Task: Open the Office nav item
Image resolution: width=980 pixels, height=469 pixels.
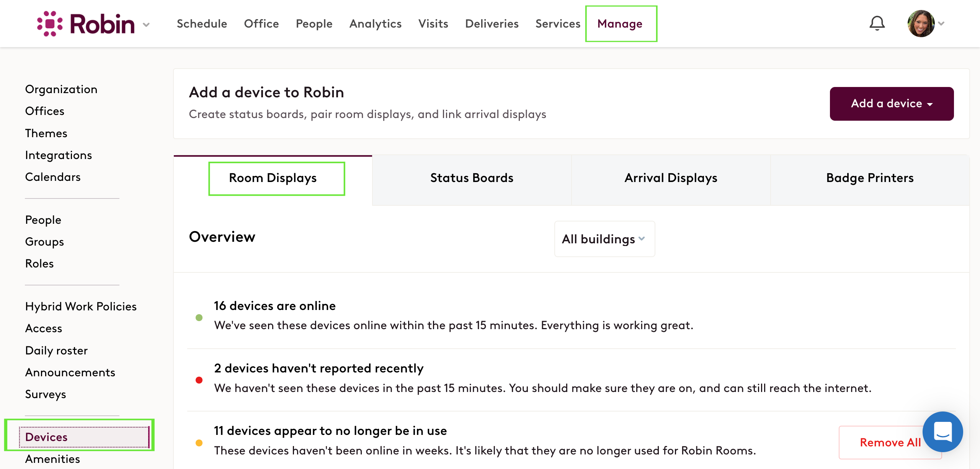Action: [261, 24]
